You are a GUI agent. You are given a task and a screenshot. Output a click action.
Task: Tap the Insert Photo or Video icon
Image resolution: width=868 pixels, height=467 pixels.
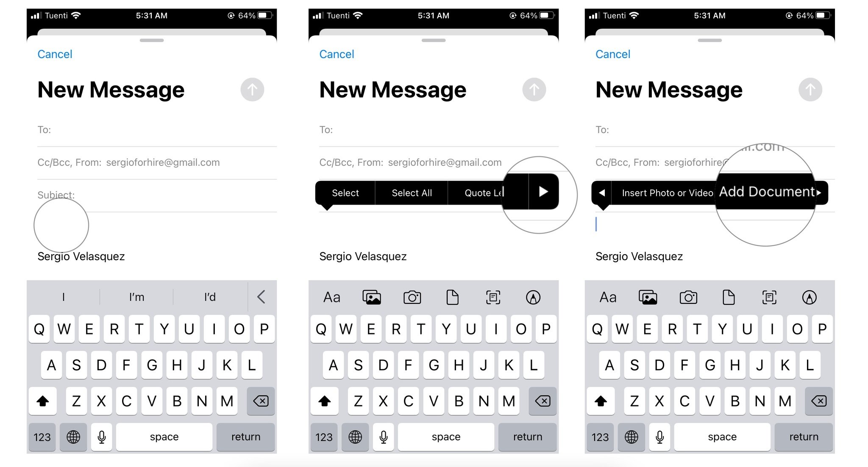point(665,192)
